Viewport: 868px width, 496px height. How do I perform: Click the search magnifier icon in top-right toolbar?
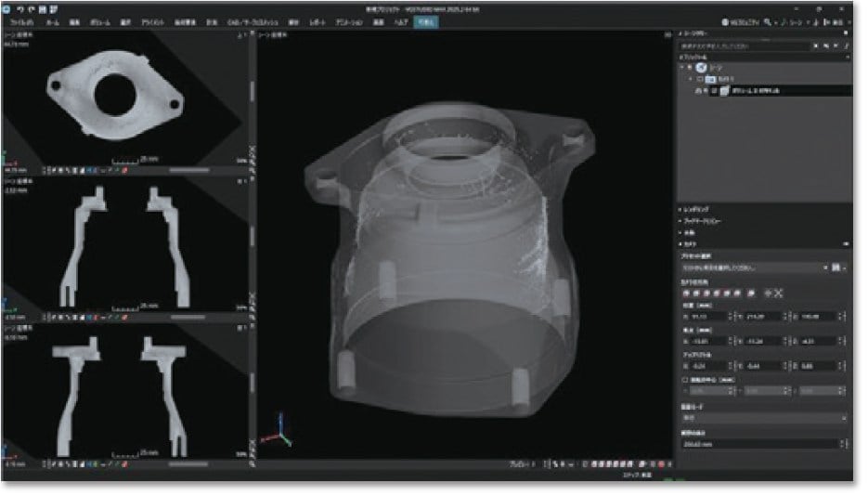pos(769,21)
